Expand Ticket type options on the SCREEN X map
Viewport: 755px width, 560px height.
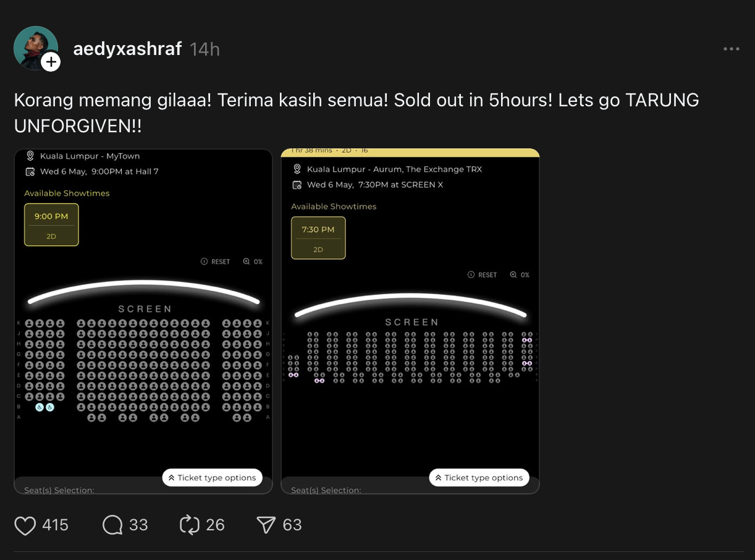(479, 477)
